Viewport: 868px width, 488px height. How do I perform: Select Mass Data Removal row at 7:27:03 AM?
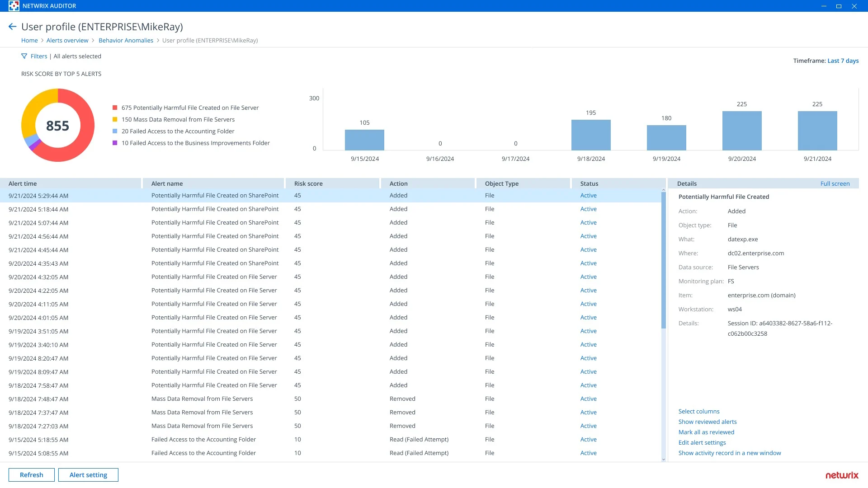(x=330, y=426)
